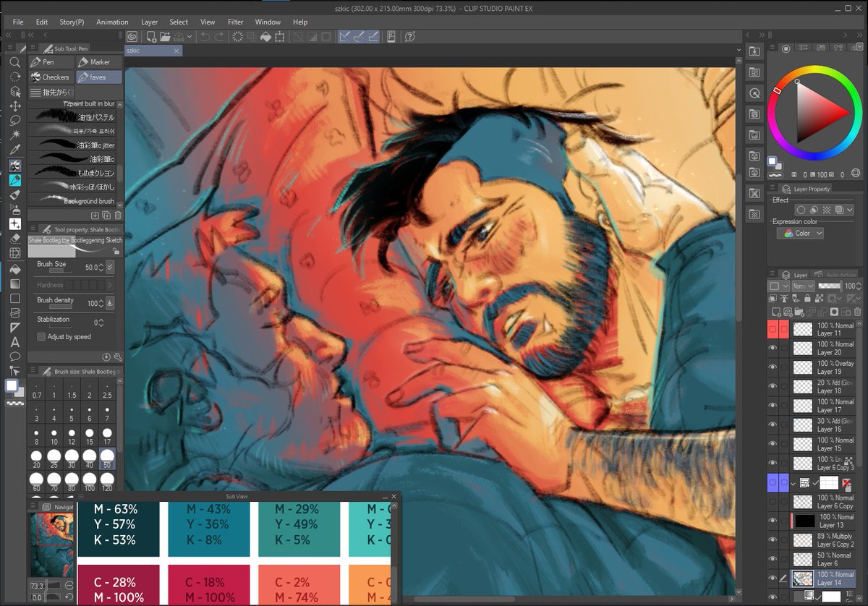Select the Move layer tool
Image resolution: width=868 pixels, height=606 pixels.
tap(14, 106)
